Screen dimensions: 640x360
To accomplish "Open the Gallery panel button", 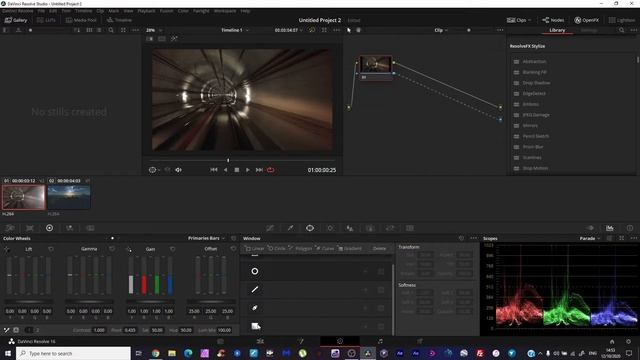I will 16,20.
